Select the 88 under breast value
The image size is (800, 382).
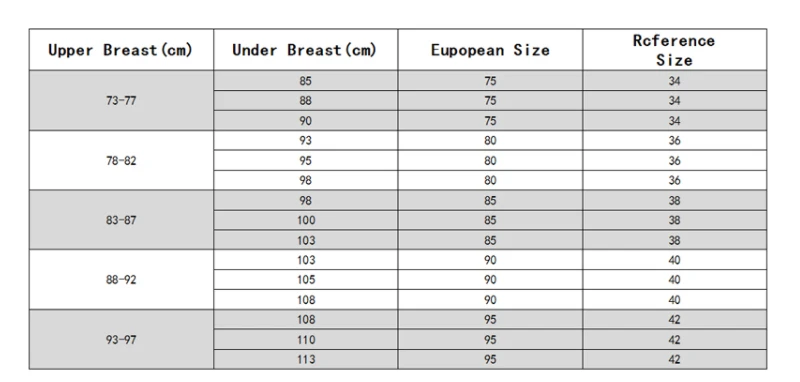pos(306,100)
